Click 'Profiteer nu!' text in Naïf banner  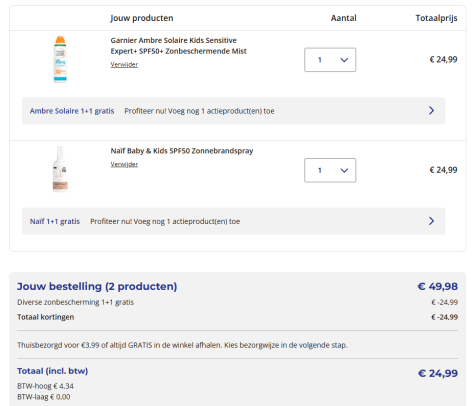click(x=111, y=221)
